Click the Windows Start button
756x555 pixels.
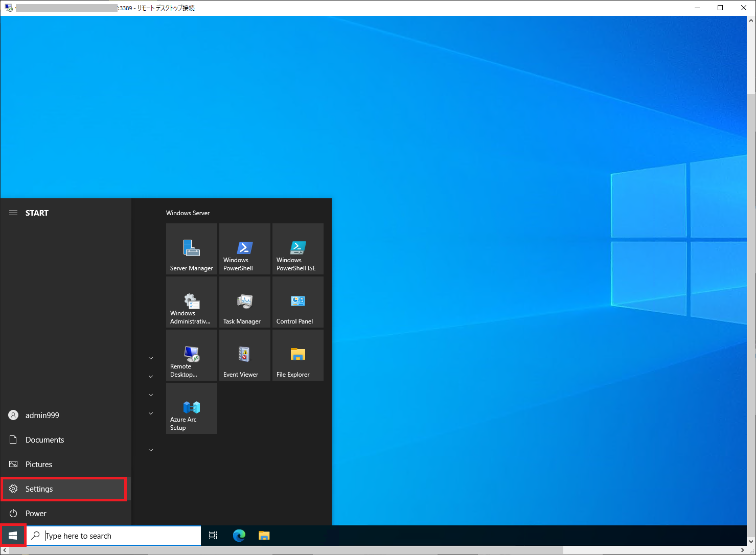coord(13,536)
